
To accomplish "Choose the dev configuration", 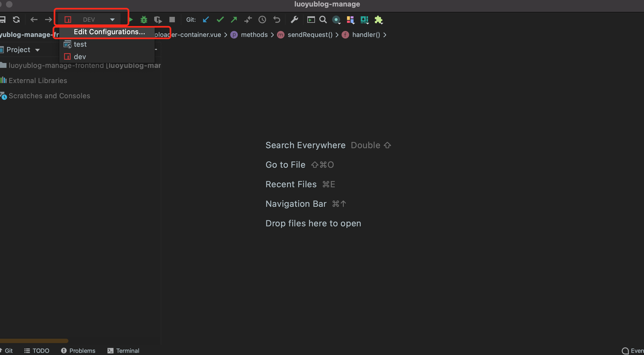I will pyautogui.click(x=80, y=57).
